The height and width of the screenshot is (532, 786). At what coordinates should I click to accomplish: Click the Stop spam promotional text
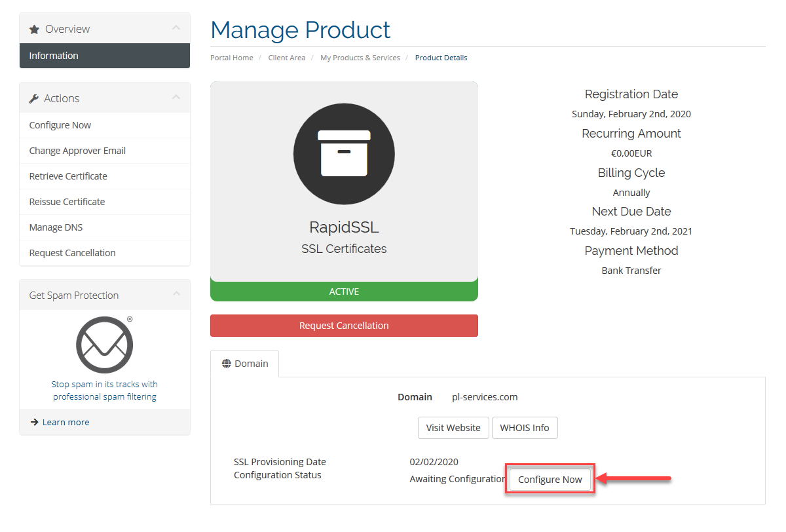pos(105,390)
